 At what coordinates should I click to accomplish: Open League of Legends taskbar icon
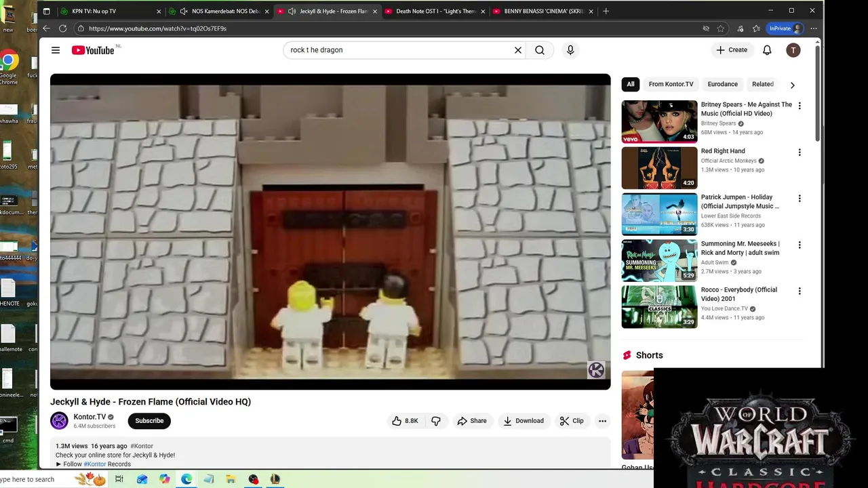click(275, 479)
